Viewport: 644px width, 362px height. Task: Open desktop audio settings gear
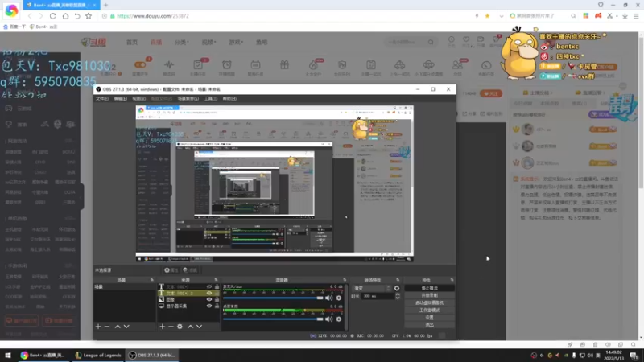tap(338, 319)
